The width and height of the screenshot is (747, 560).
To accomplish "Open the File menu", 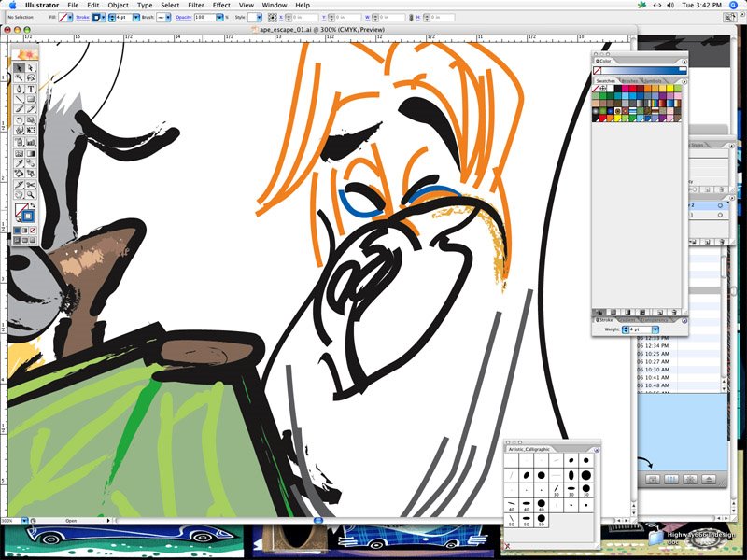I will pyautogui.click(x=73, y=5).
